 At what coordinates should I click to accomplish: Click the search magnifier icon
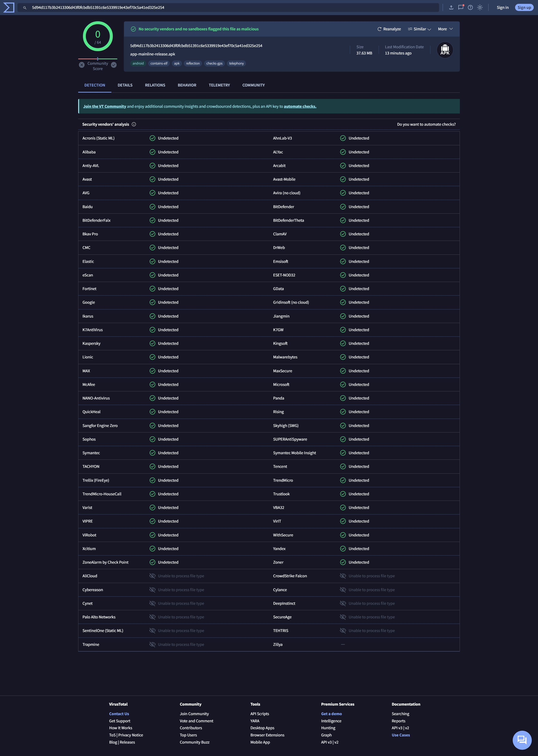(25, 8)
